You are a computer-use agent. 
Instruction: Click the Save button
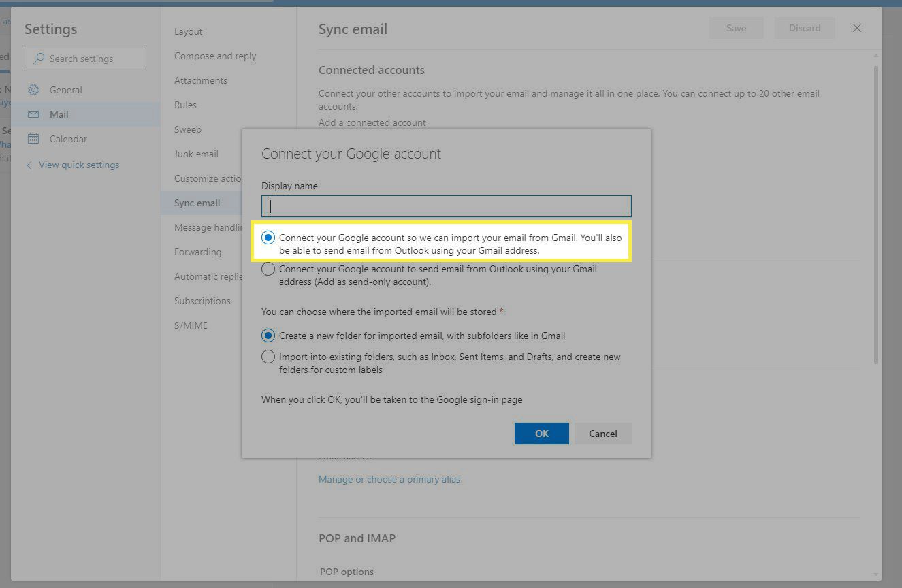coord(736,28)
